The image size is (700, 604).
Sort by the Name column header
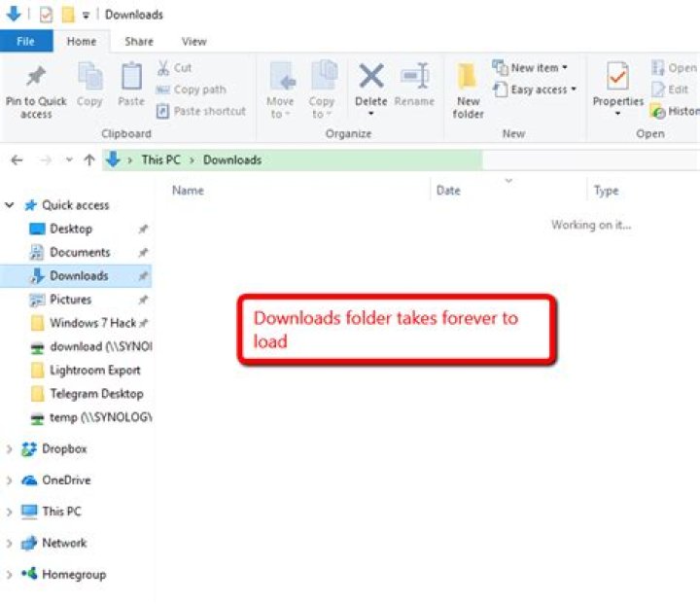188,191
